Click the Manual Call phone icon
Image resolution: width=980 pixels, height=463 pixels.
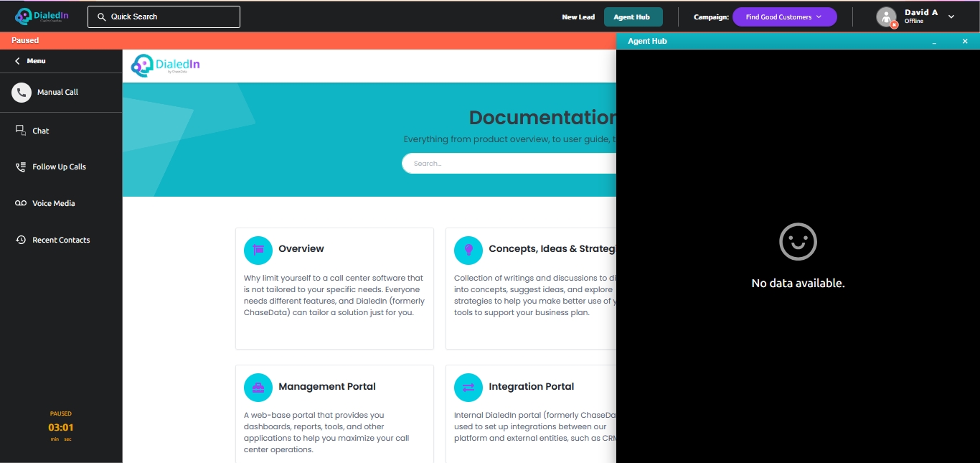pos(22,92)
